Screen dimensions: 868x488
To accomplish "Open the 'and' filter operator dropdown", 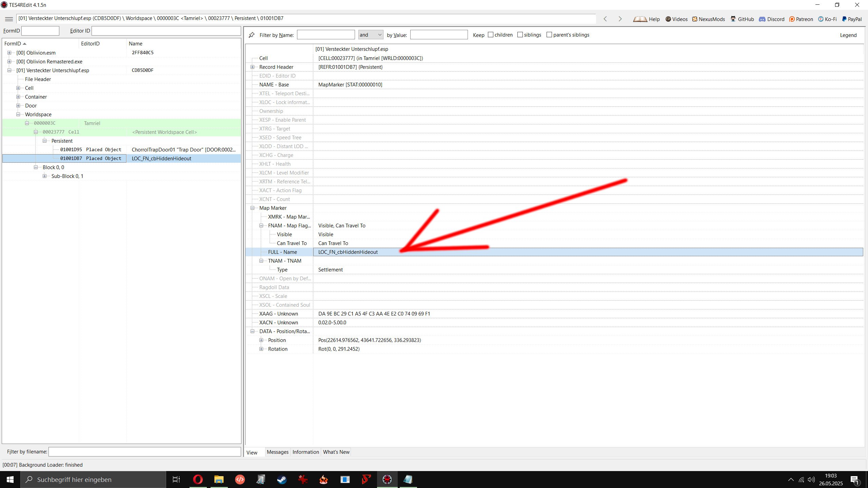I will tap(371, 35).
